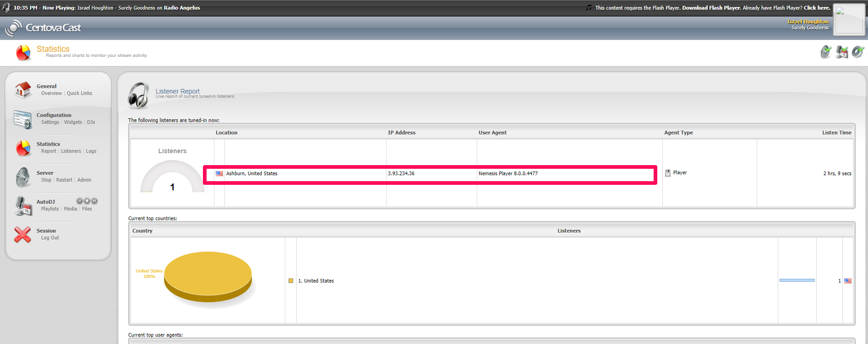Click the red X Session icon
The width and height of the screenshot is (868, 344).
point(22,234)
